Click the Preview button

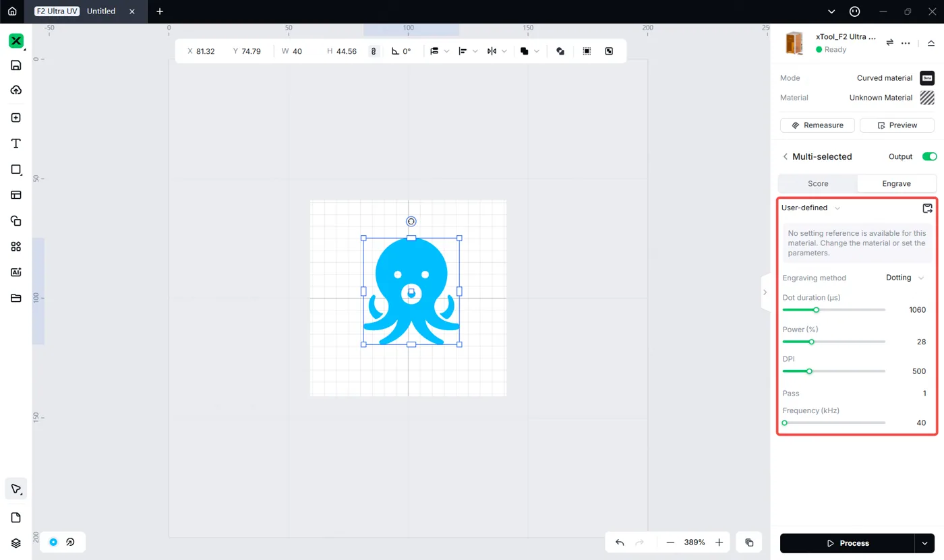(x=897, y=125)
